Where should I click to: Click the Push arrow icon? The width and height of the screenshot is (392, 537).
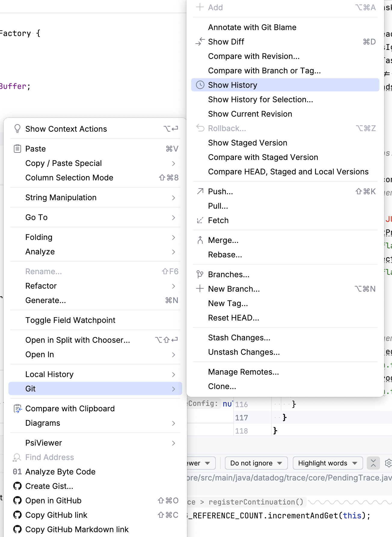(200, 192)
